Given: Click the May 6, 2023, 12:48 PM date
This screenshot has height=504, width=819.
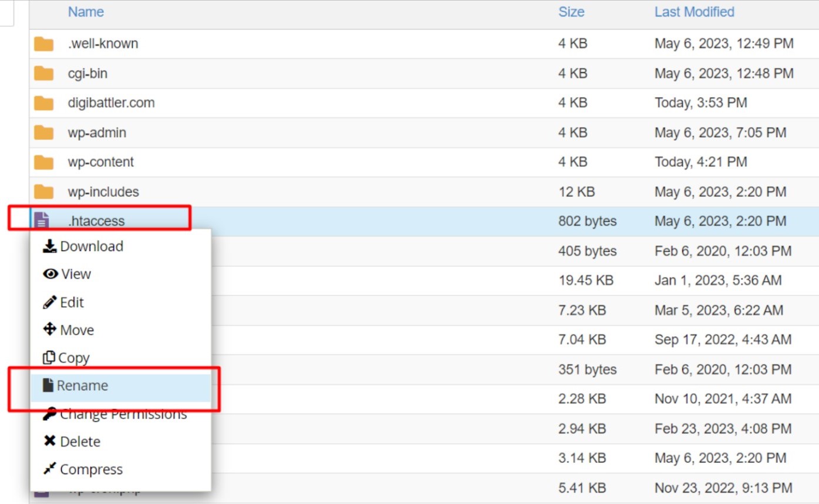Looking at the screenshot, I should [x=724, y=74].
